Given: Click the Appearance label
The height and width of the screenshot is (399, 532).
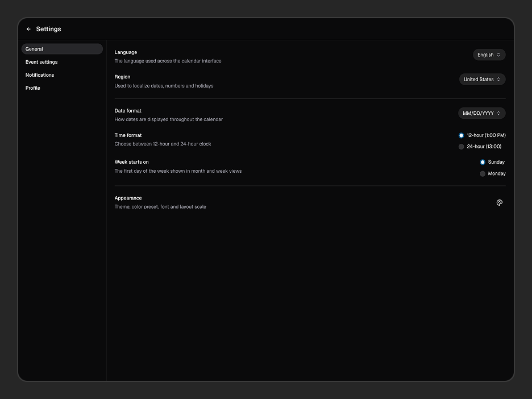Looking at the screenshot, I should click(x=128, y=198).
